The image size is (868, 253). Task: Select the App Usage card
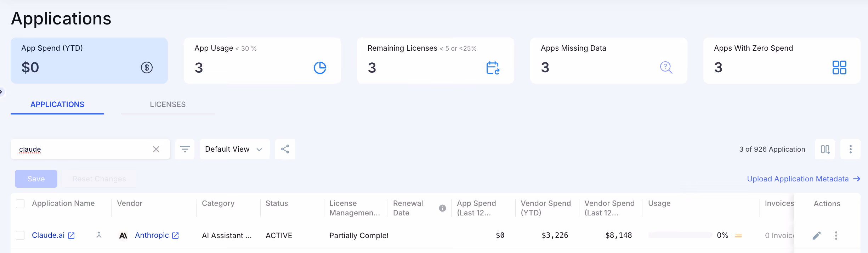tap(262, 61)
